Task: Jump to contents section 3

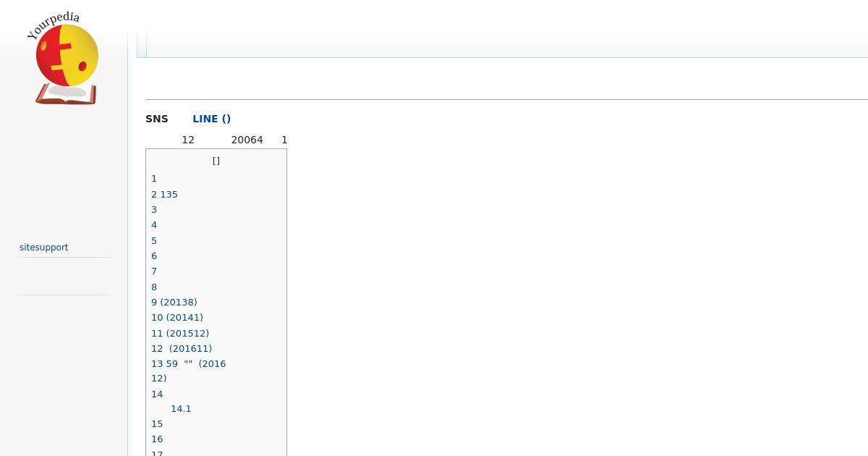Action: [x=154, y=210]
